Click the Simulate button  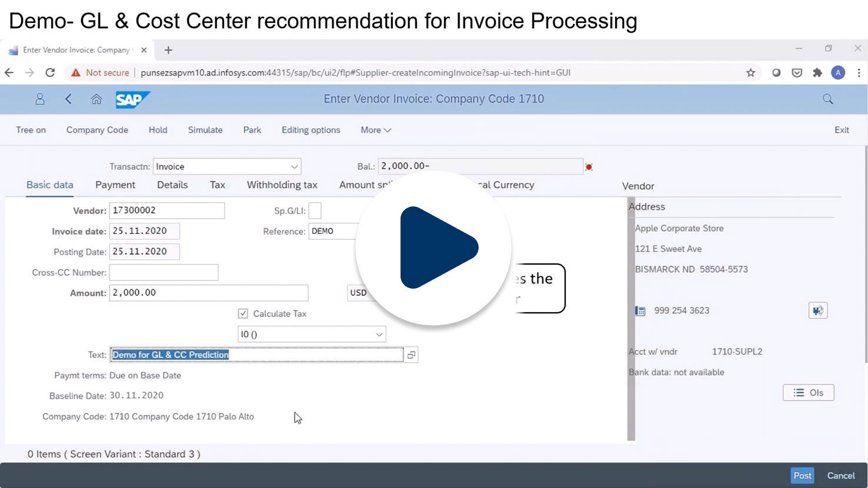click(205, 130)
